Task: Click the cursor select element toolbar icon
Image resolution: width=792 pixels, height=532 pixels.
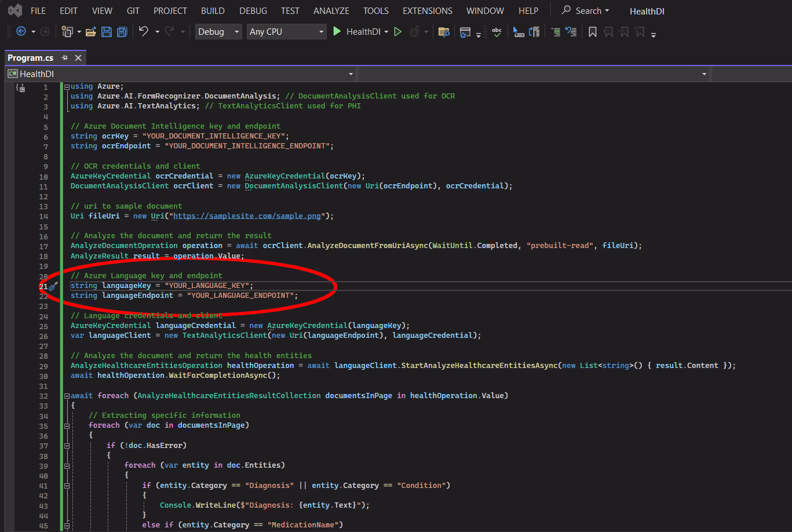Action: tap(519, 32)
